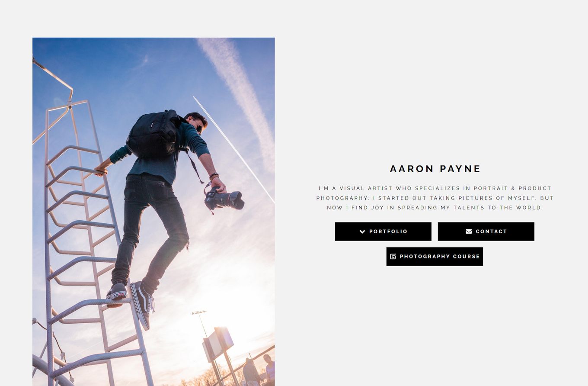The width and height of the screenshot is (588, 386).
Task: Open the Portfolio section button
Action: (383, 232)
